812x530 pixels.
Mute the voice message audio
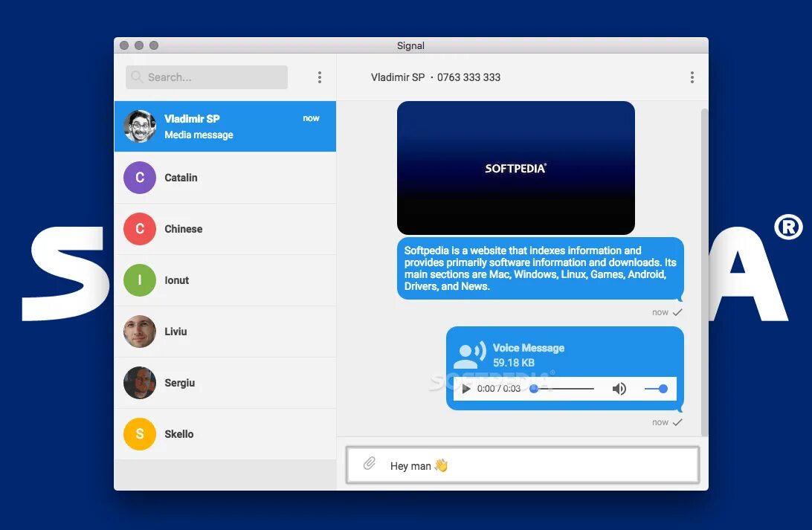click(x=619, y=389)
